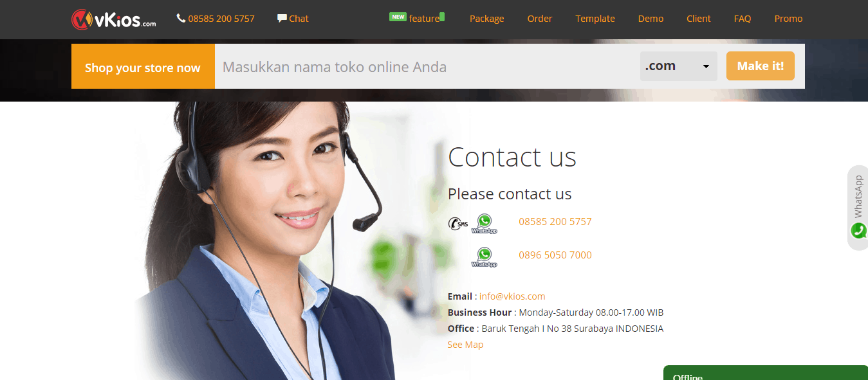Click the WhatsApp icon beside 08585 200 5757

tap(484, 224)
